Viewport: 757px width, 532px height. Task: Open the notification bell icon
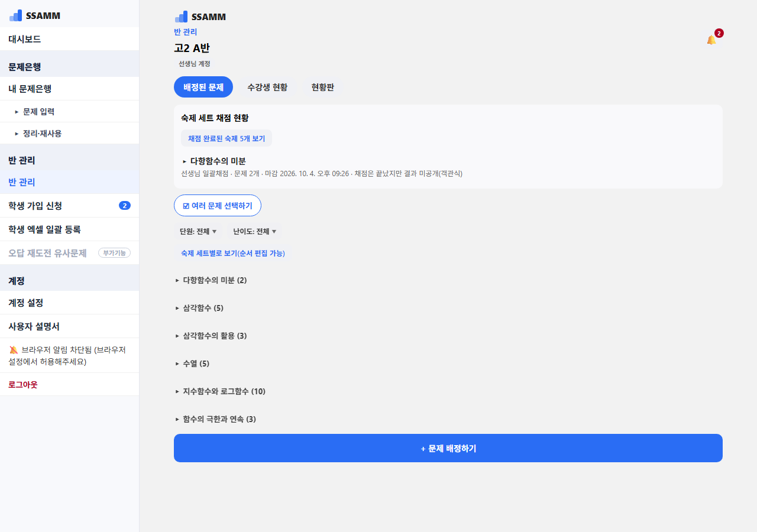[711, 40]
